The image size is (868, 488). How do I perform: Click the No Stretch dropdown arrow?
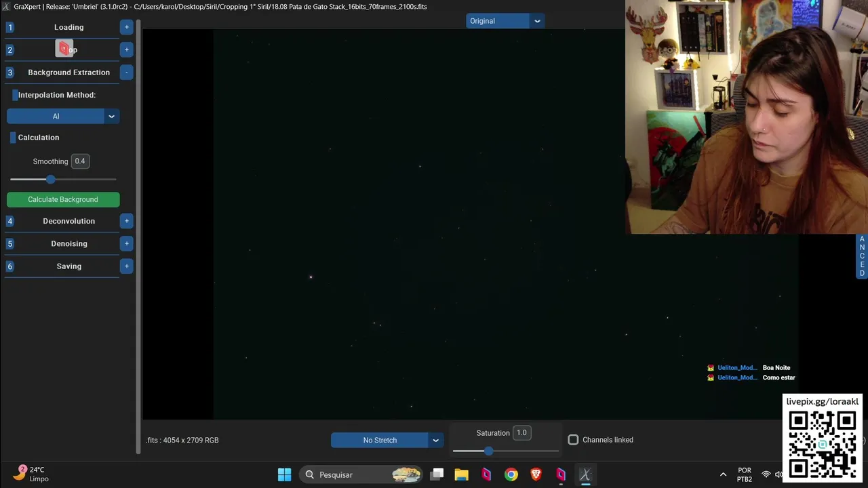pyautogui.click(x=435, y=441)
